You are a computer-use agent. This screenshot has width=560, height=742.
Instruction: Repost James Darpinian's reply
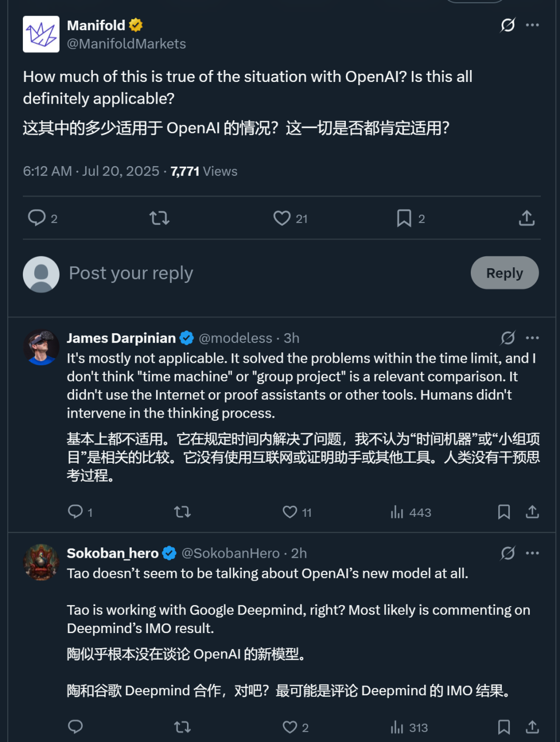183,512
